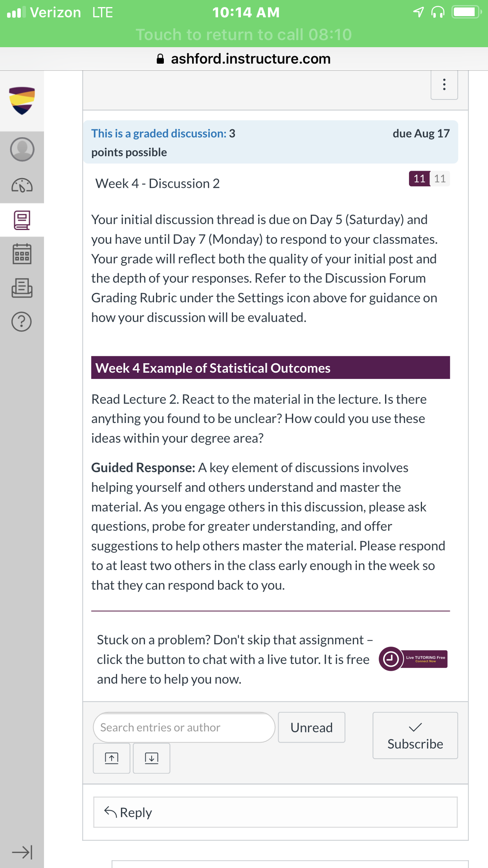Screen dimensions: 488x868
Task: Tap the ashford.instructure.com address bar
Action: pyautogui.click(x=244, y=59)
